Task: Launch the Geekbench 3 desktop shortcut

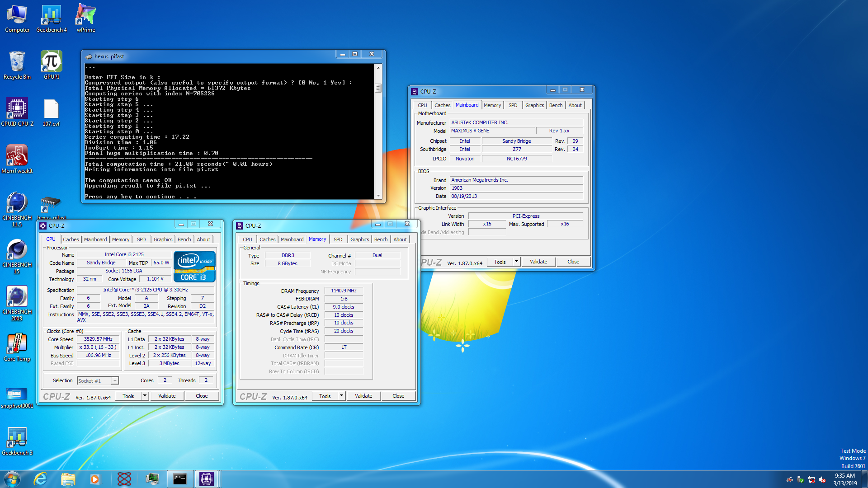Action: pos(17,441)
